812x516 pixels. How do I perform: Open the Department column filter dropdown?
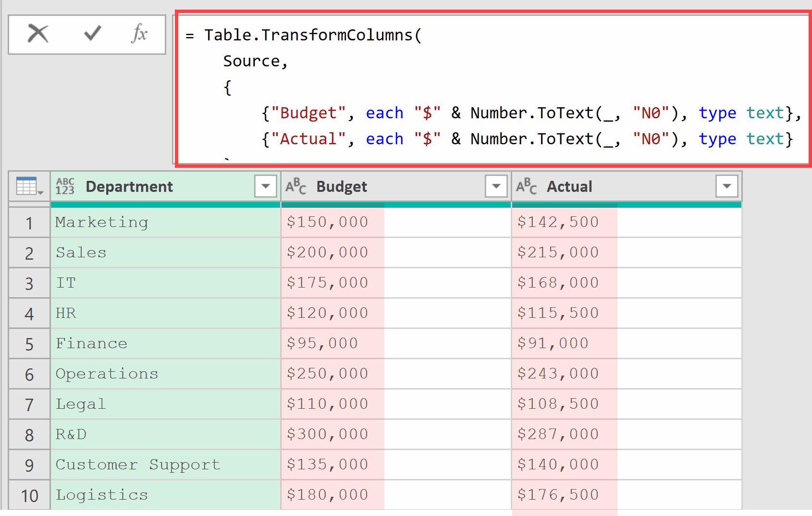(265, 186)
